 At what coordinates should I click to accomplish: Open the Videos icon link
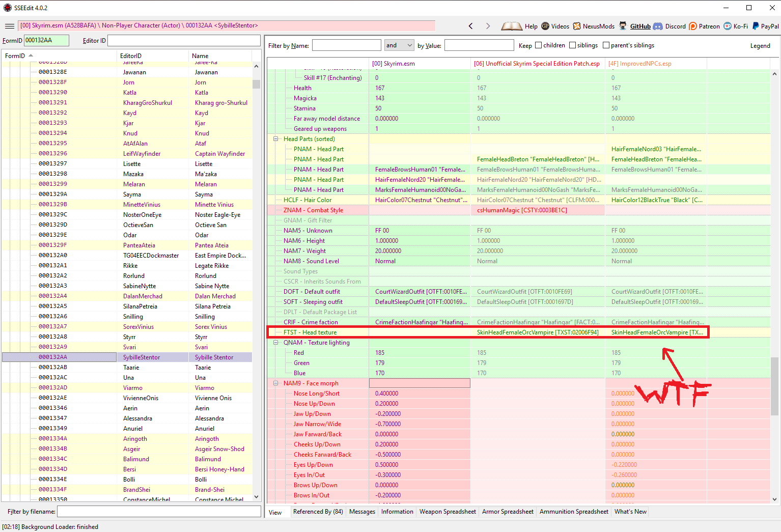[545, 26]
